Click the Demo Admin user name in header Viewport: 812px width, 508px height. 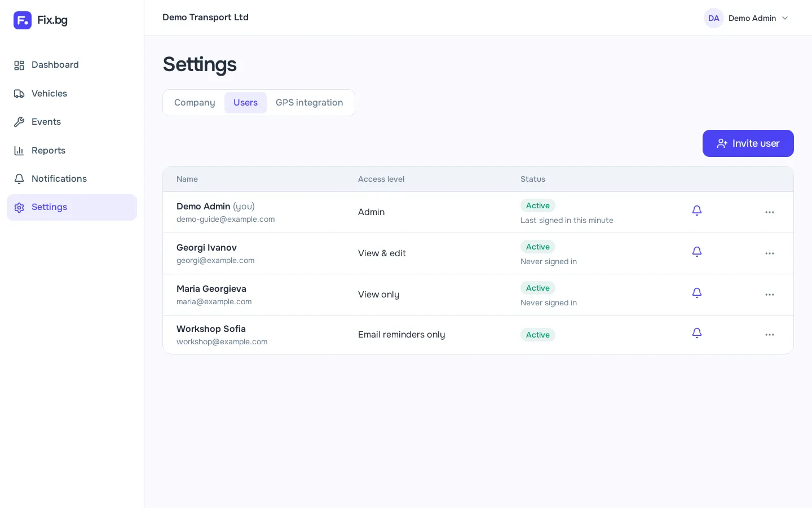coord(752,18)
